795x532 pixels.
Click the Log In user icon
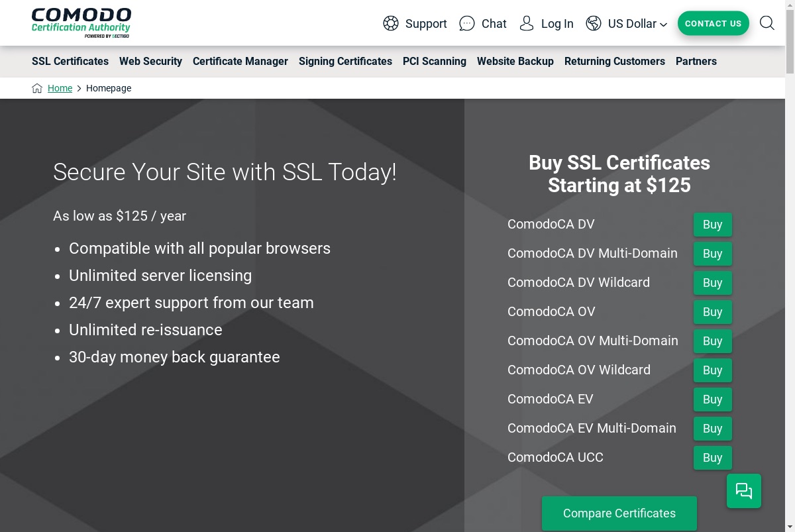click(527, 24)
